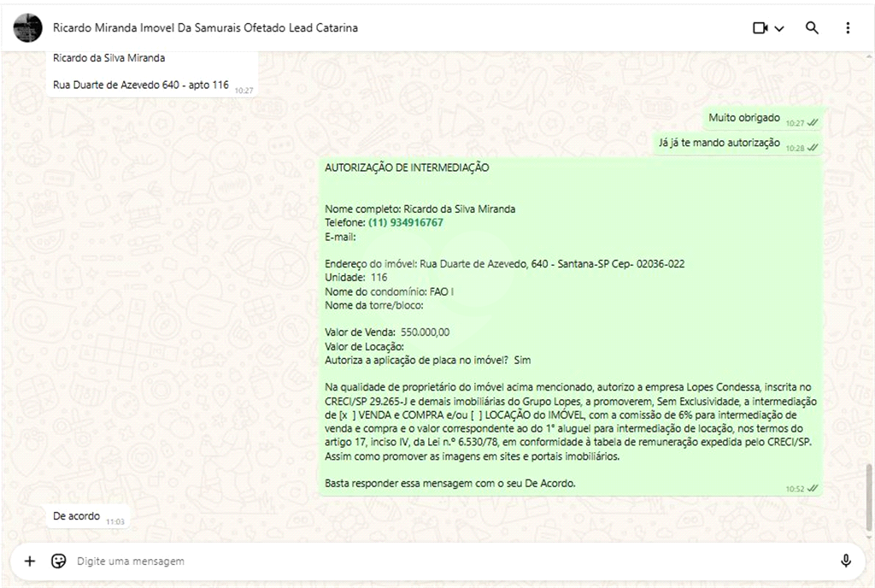Open the attachment plus menu
The height and width of the screenshot is (588, 875).
(30, 562)
